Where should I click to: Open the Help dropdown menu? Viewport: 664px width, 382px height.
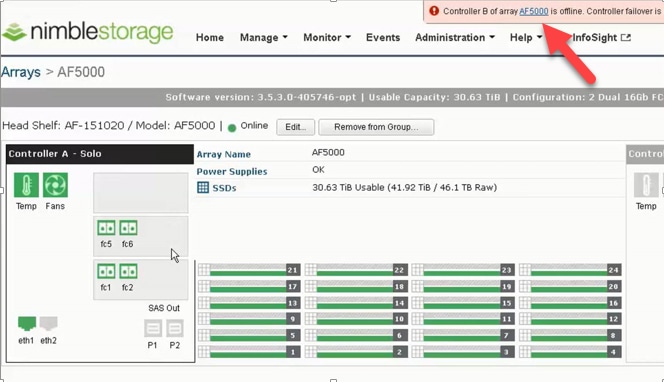526,38
